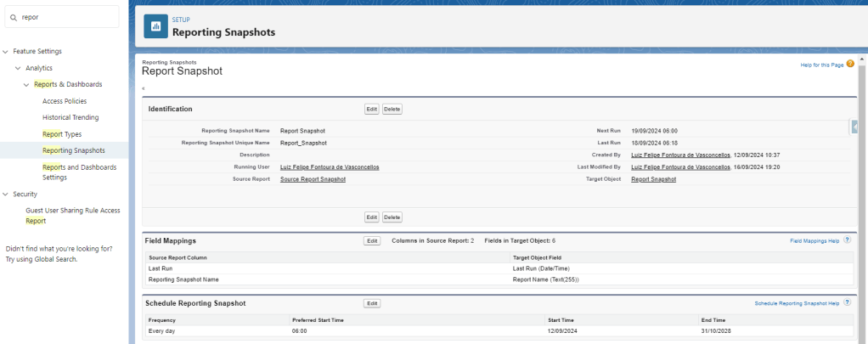
Task: Click the Reporting Snapshots header icon
Action: 155,26
